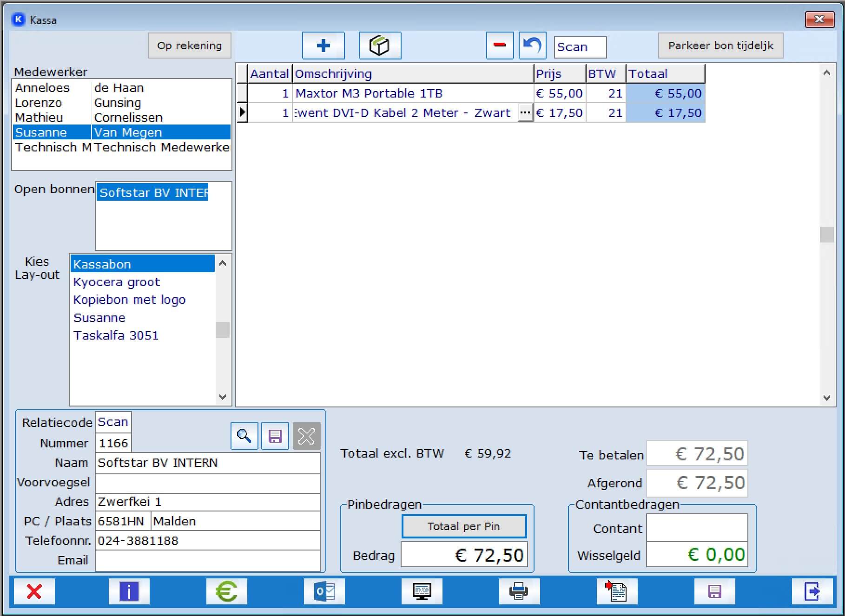The height and width of the screenshot is (616, 845).
Task: Click the magnifier search customer icon
Action: coord(244,436)
